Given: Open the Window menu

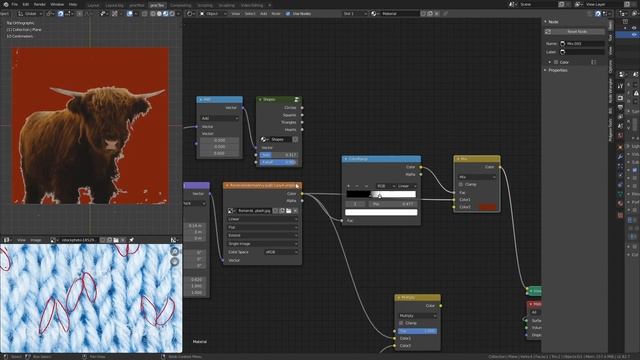Looking at the screenshot, I should (x=57, y=4).
